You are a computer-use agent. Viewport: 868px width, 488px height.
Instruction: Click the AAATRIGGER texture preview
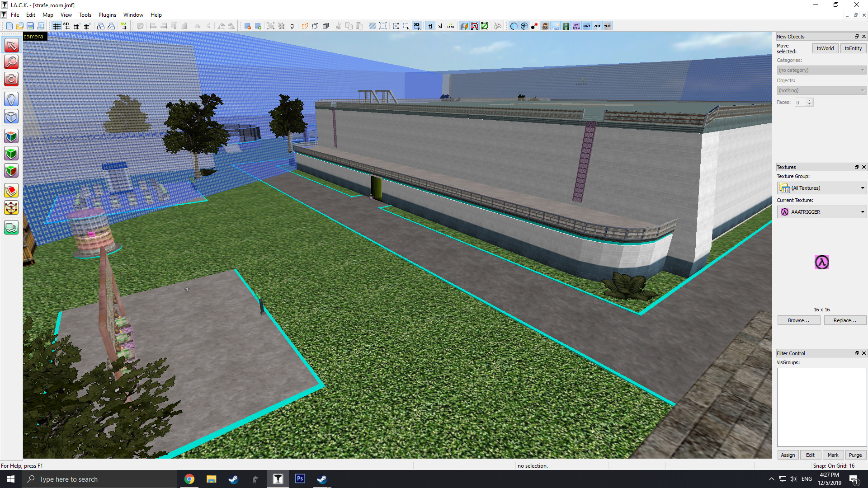coord(821,262)
